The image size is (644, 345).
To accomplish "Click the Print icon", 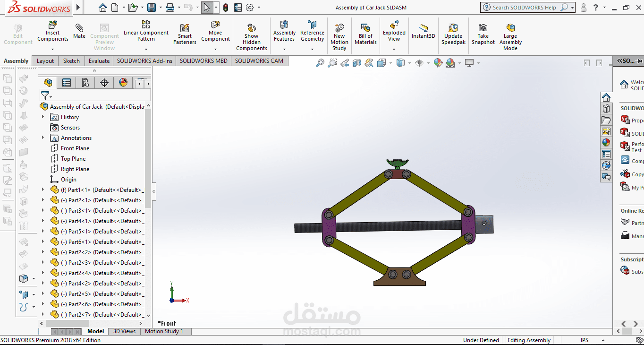I will click(170, 8).
